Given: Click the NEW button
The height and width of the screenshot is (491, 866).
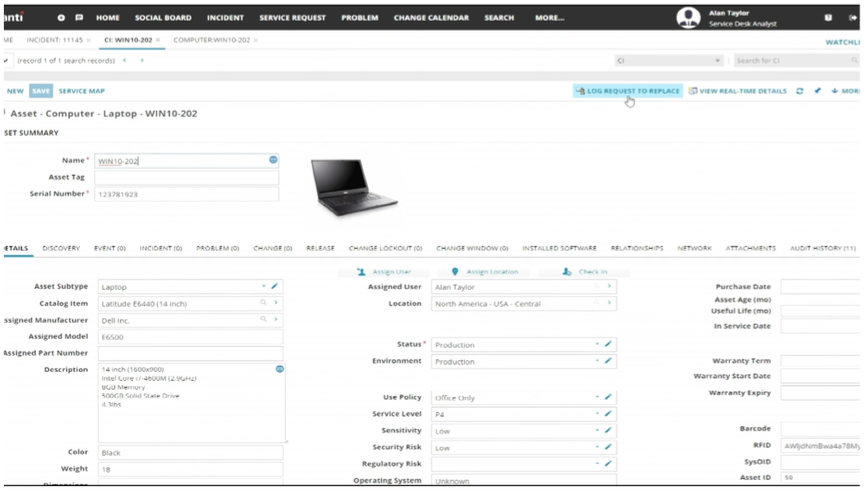Looking at the screenshot, I should (x=15, y=91).
